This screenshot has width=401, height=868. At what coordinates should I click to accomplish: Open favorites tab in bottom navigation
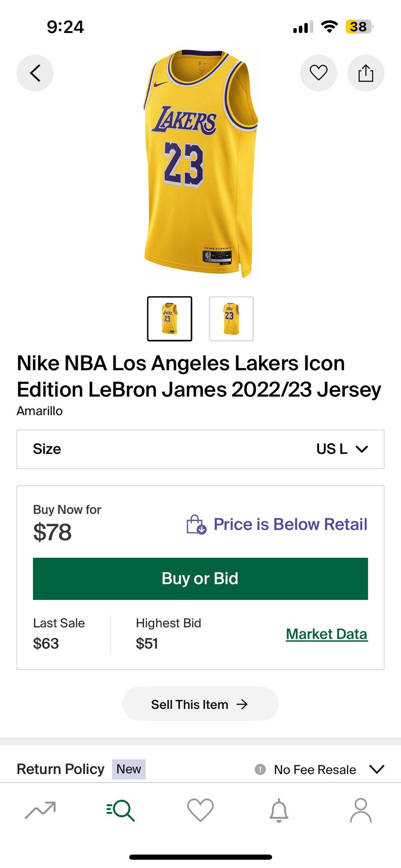point(200,810)
